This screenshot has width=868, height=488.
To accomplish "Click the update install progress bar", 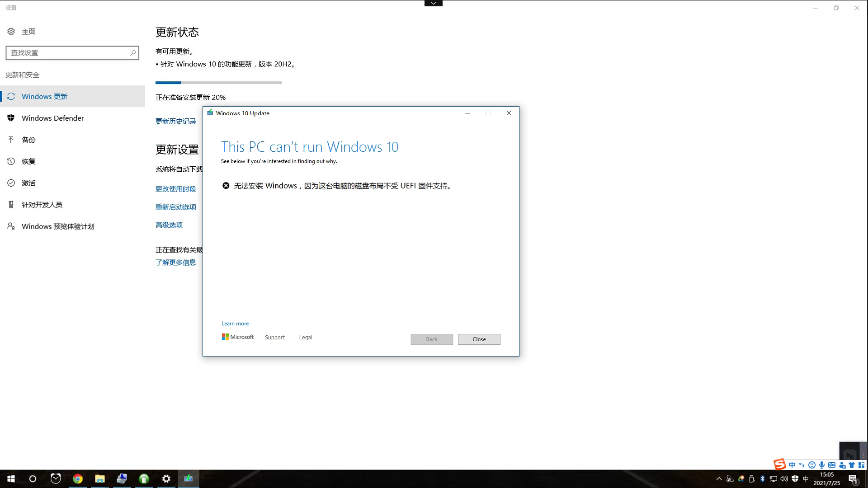I will pos(219,83).
